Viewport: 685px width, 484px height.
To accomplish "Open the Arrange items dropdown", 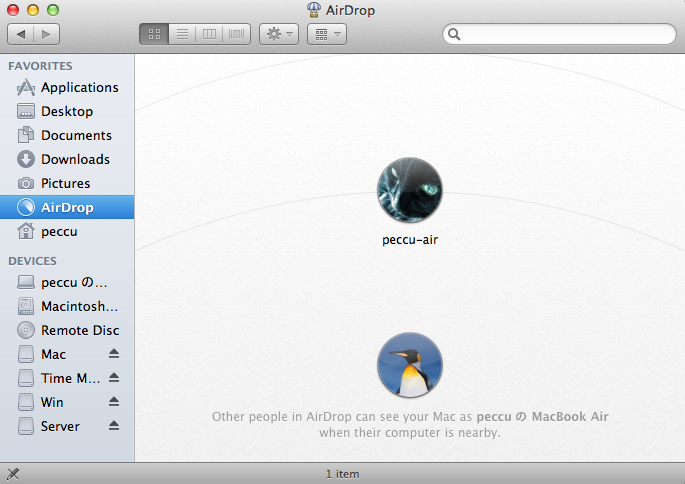I will point(327,34).
